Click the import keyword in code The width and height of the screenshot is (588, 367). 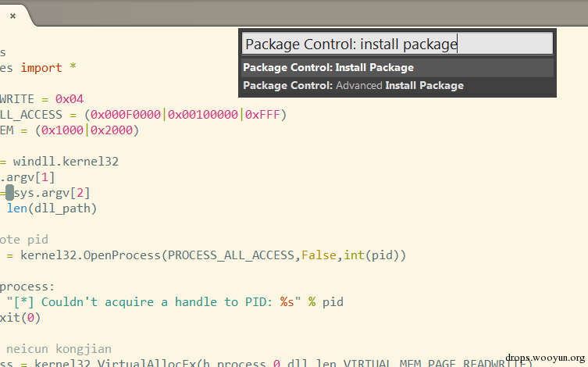click(41, 68)
